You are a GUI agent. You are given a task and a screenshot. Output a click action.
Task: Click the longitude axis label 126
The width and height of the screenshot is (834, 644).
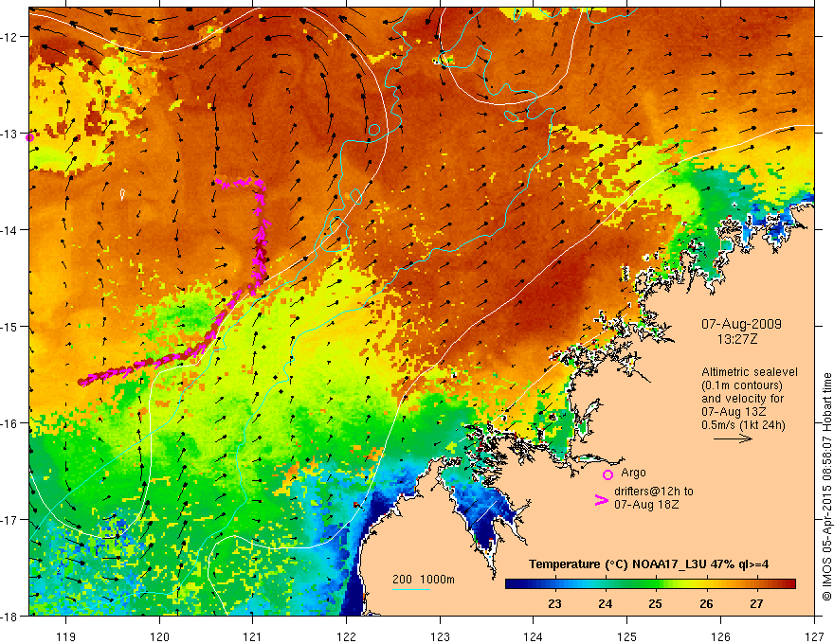720,636
